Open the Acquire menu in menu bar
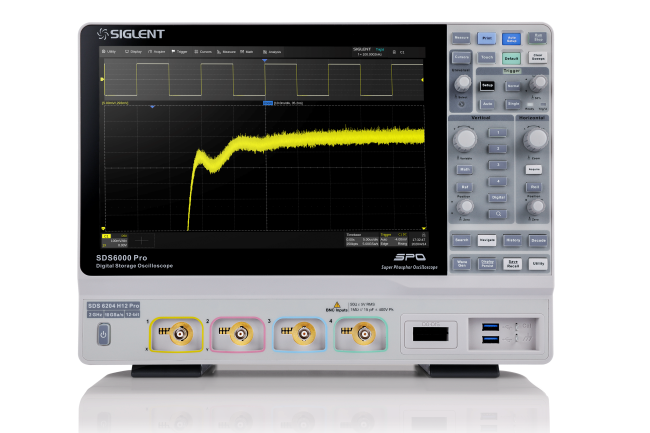The image size is (650, 433). [158, 50]
